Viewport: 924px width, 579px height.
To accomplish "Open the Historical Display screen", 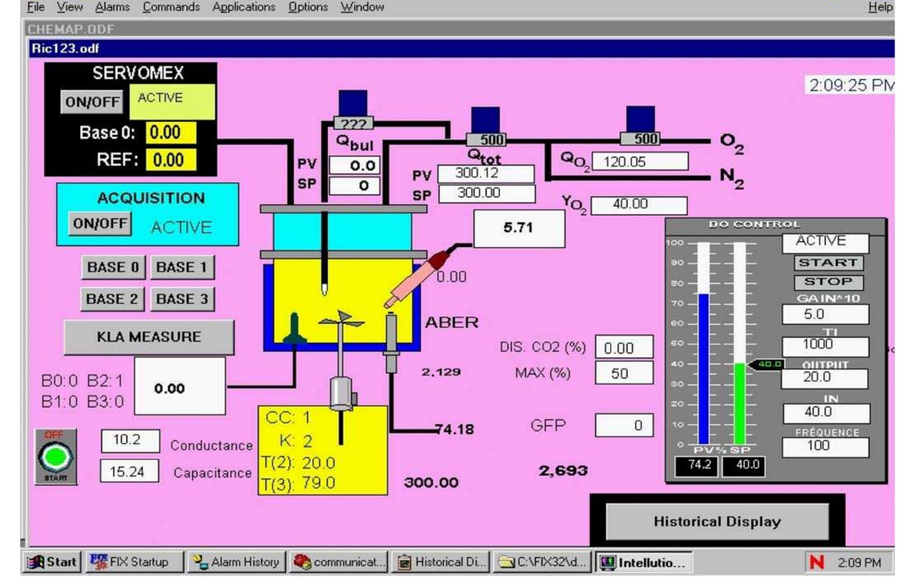I will [x=717, y=521].
